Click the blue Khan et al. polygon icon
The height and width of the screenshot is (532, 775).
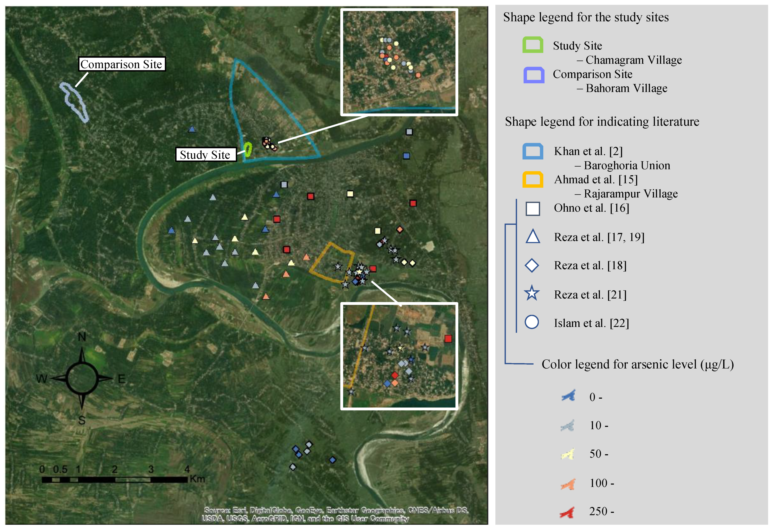point(533,152)
